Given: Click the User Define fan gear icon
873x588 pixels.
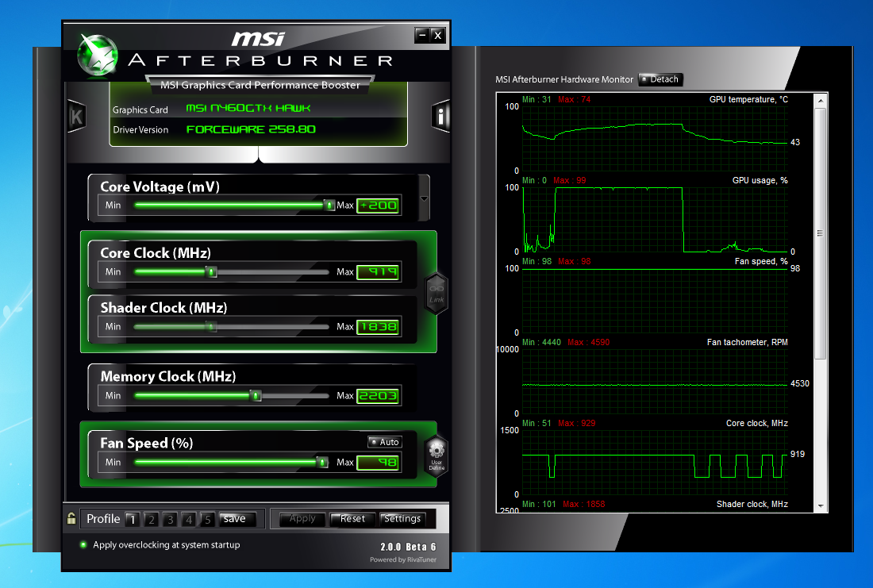Looking at the screenshot, I should pyautogui.click(x=436, y=455).
